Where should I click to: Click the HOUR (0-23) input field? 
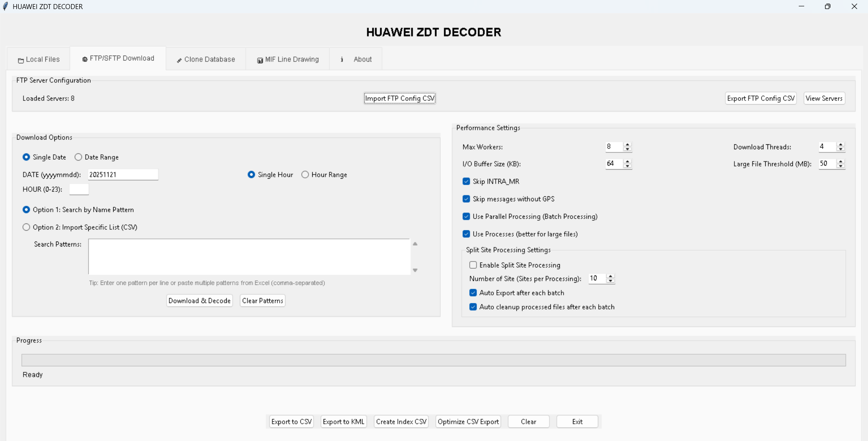79,189
